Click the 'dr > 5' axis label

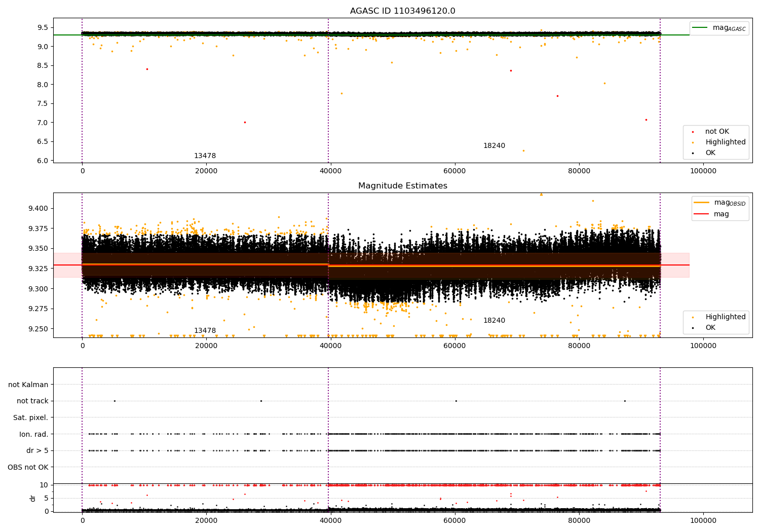37,451
